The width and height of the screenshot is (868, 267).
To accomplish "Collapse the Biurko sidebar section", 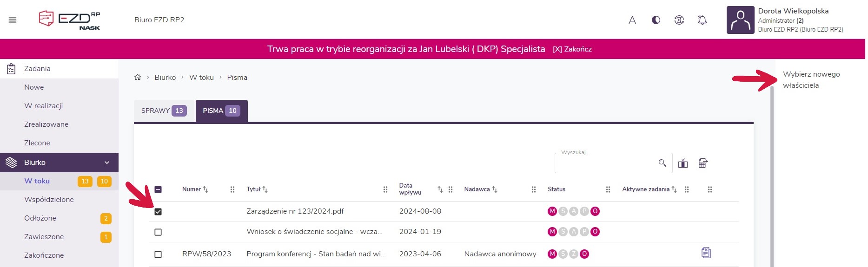I will 106,163.
